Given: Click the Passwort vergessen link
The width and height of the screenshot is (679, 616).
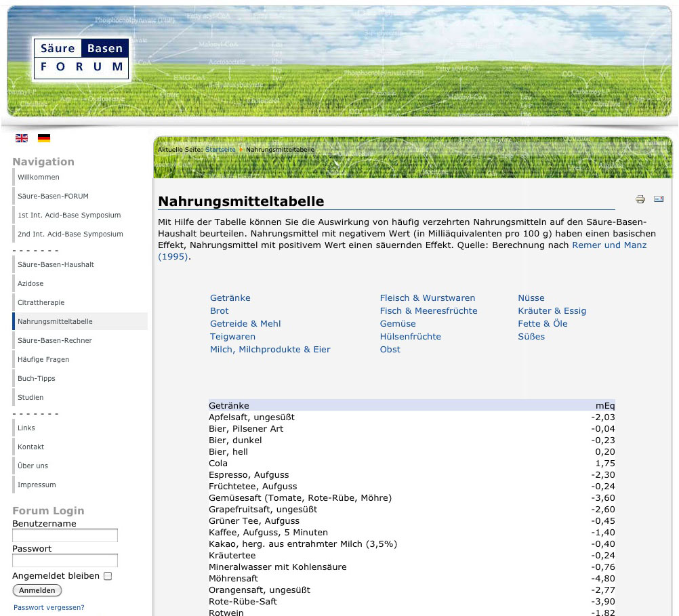Looking at the screenshot, I should (x=49, y=607).
